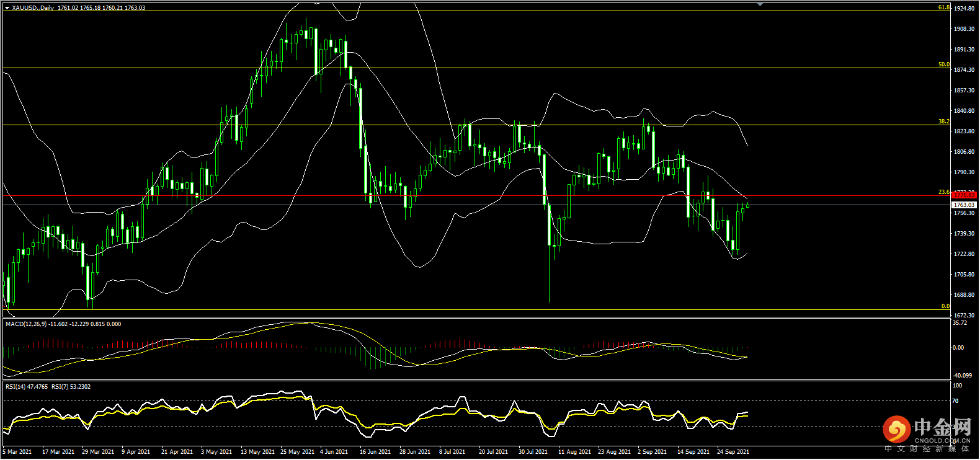
Task: Click the 1874.30 price axis value
Action: pos(964,70)
